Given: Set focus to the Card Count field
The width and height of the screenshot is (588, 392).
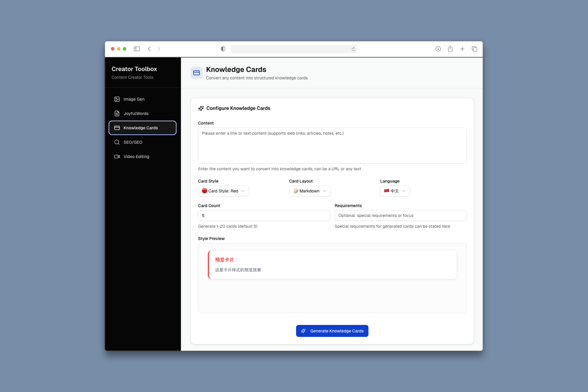Looking at the screenshot, I should point(264,215).
